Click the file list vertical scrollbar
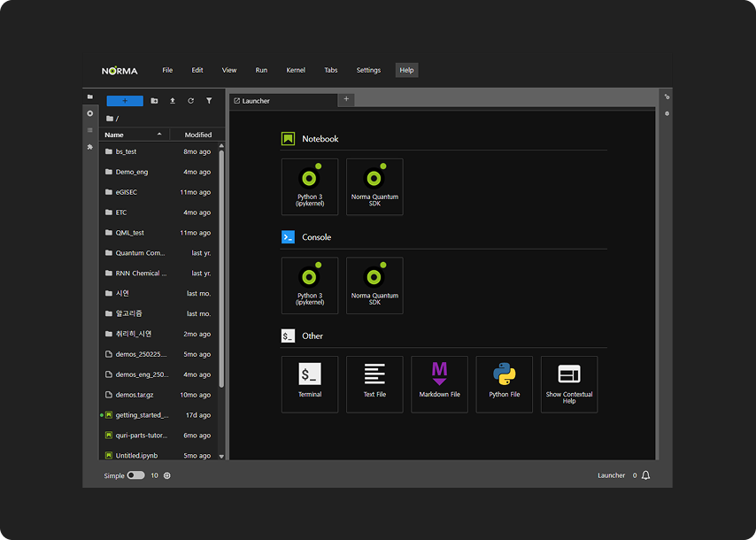Image resolution: width=756 pixels, height=540 pixels. pos(221,266)
